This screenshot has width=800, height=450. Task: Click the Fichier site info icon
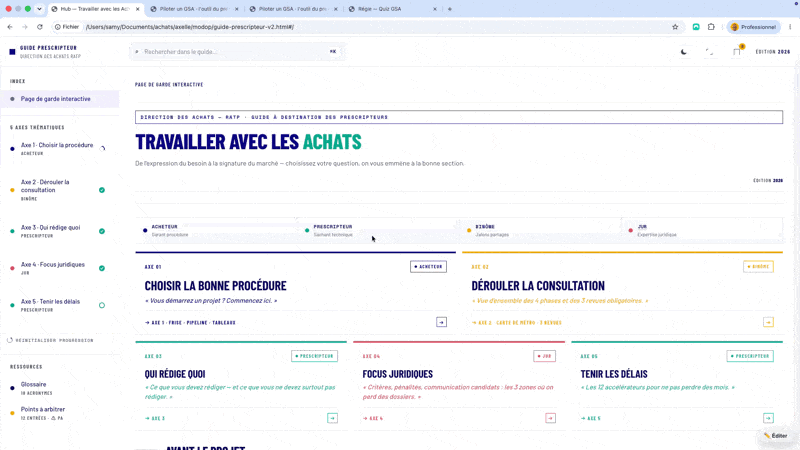(x=58, y=27)
